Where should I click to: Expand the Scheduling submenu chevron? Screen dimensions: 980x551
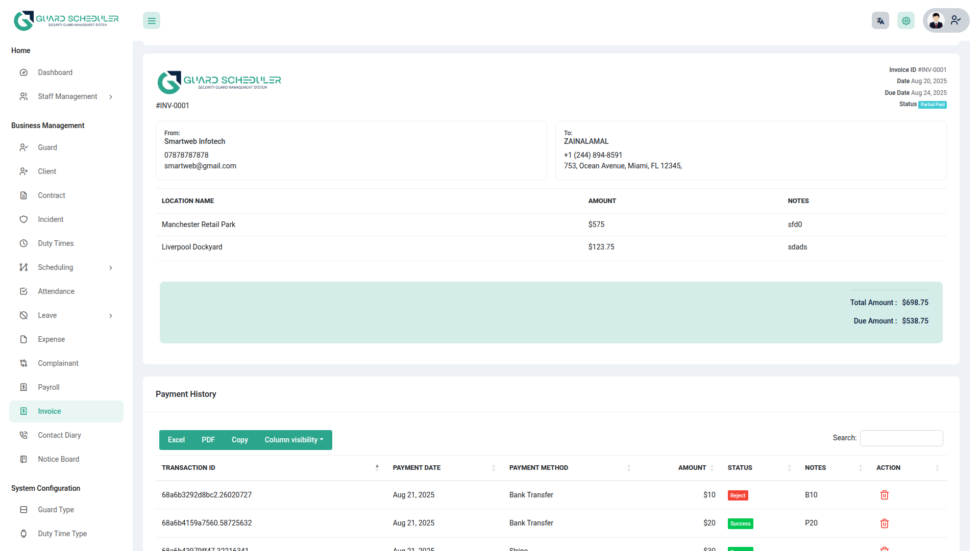pyautogui.click(x=110, y=268)
